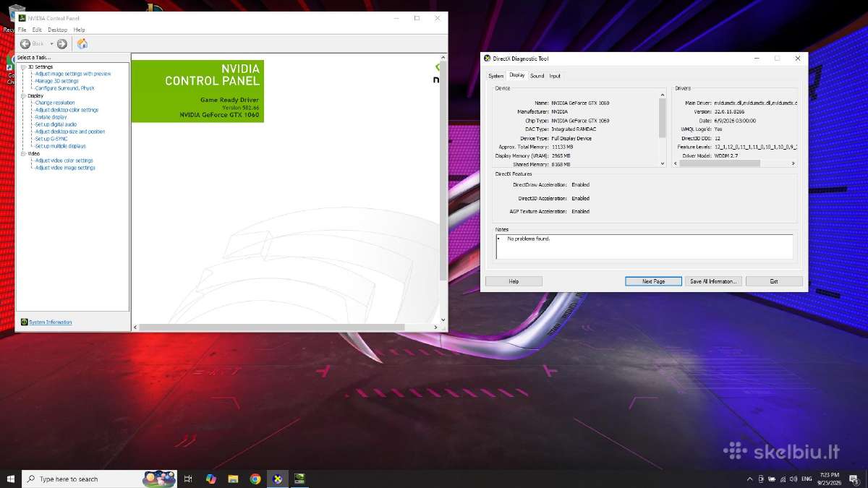Open Rotate display
This screenshot has width=868, height=488.
coord(51,117)
